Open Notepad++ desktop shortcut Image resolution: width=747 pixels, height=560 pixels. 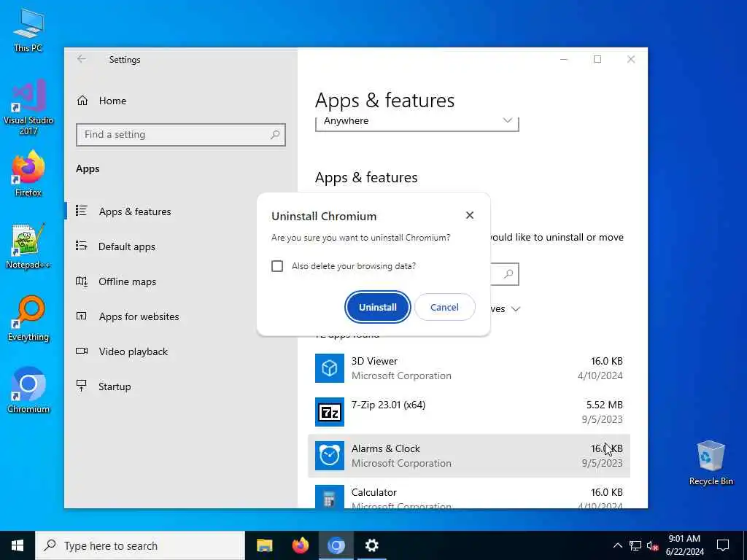[28, 246]
